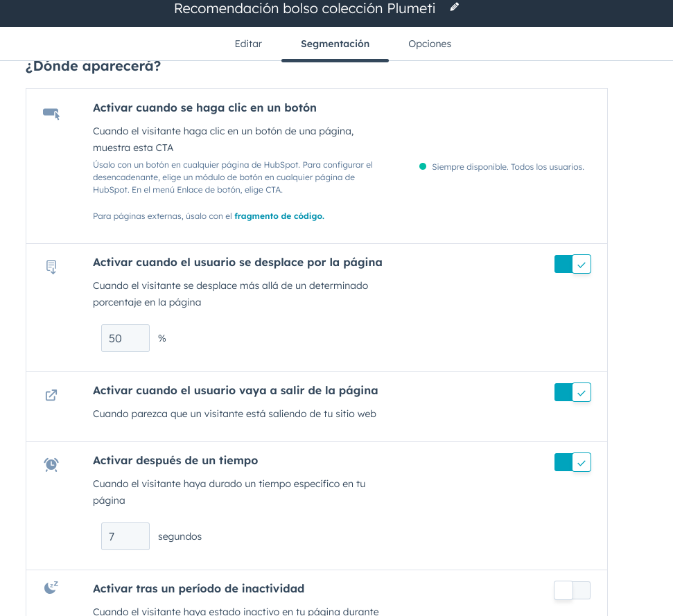Click the scroll percentage field showing 50
The height and width of the screenshot is (616, 673).
point(125,338)
